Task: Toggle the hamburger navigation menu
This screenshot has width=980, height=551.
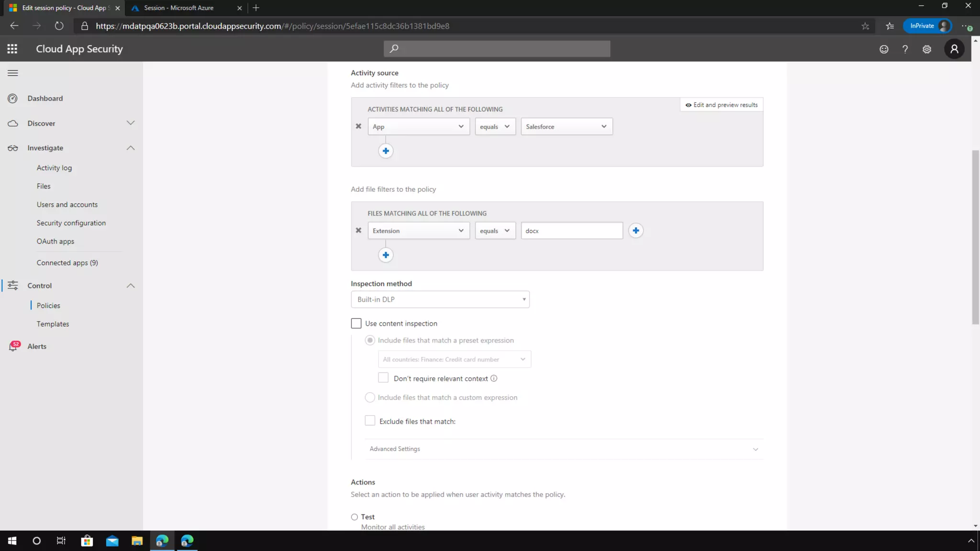Action: (x=13, y=73)
